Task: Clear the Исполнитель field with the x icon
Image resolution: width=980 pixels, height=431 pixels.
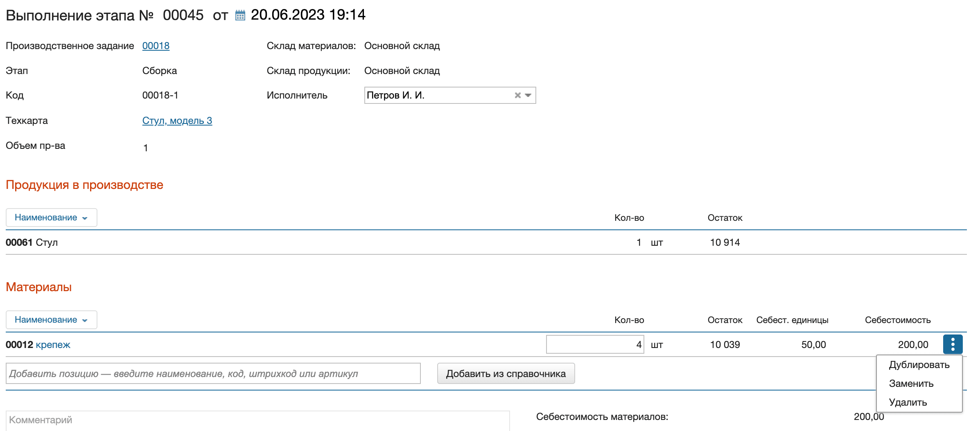Action: click(517, 95)
